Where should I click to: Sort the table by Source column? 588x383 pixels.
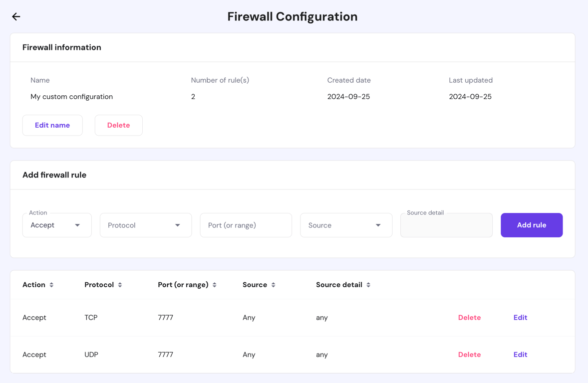pyautogui.click(x=275, y=285)
